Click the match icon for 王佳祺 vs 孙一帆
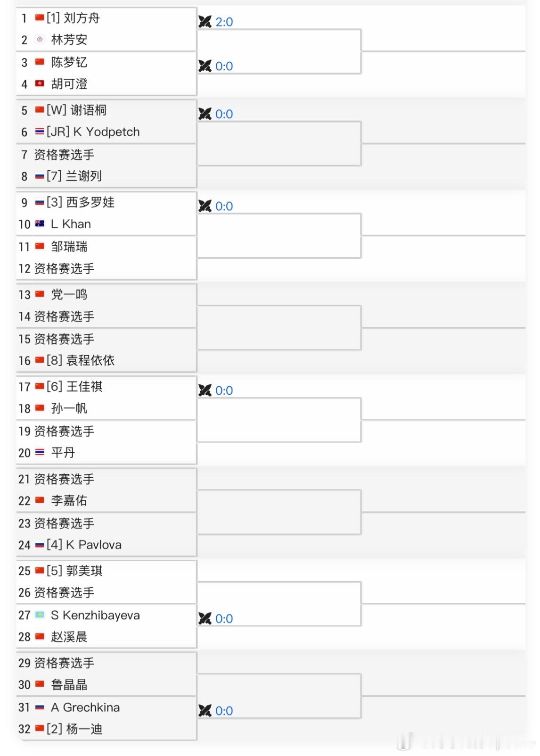The image size is (540, 756). (x=205, y=390)
